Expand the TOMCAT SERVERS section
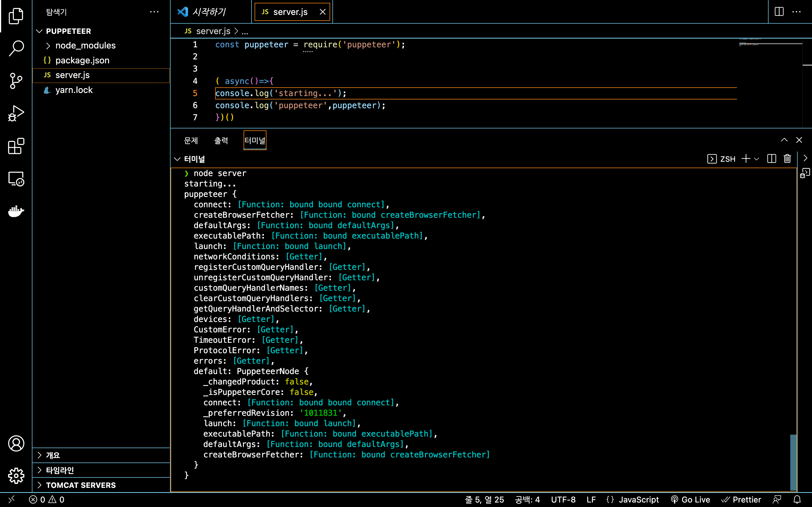 (x=81, y=485)
